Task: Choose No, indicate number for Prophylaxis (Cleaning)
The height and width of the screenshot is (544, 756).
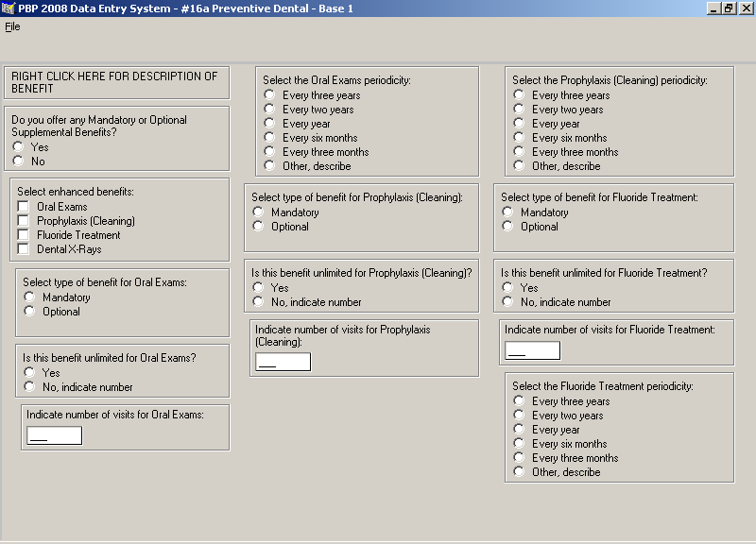Action: (x=258, y=301)
